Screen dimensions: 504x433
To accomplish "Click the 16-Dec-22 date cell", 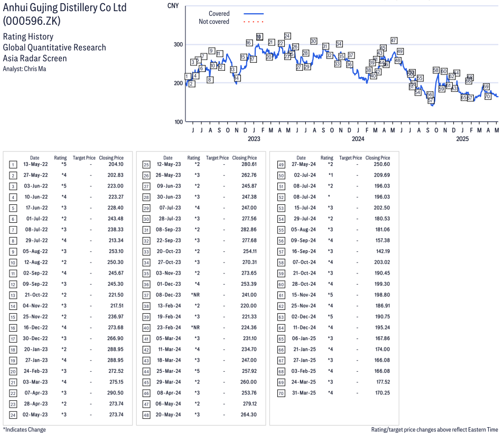I will (x=36, y=327).
